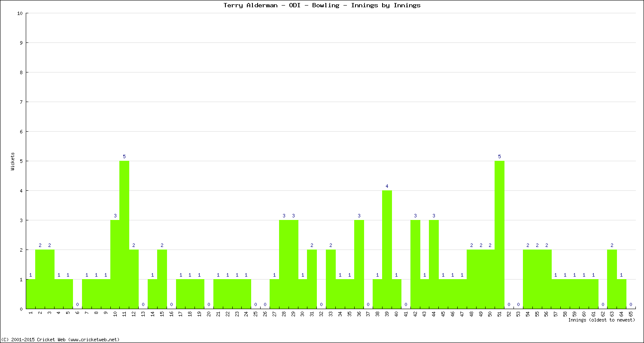Click the innings '32' x-axis label
Image resolution: width=644 pixels, height=343 pixels.
[321, 314]
